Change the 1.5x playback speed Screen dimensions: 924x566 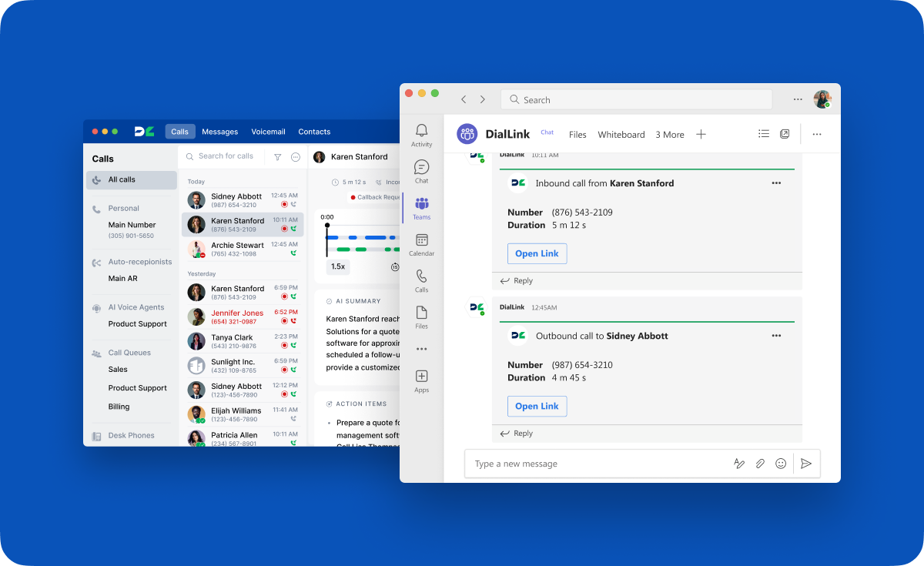[x=338, y=266]
